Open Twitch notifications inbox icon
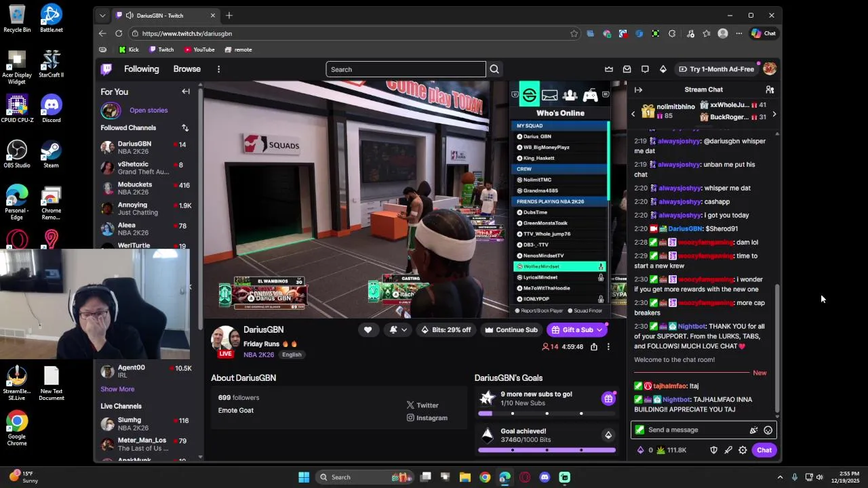 point(627,69)
